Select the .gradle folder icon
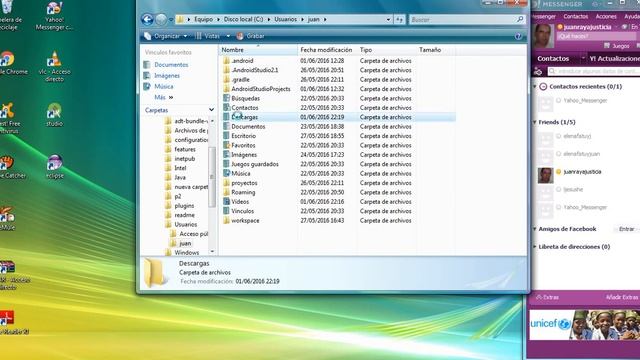Viewport: 640px width, 360px height. click(227, 79)
